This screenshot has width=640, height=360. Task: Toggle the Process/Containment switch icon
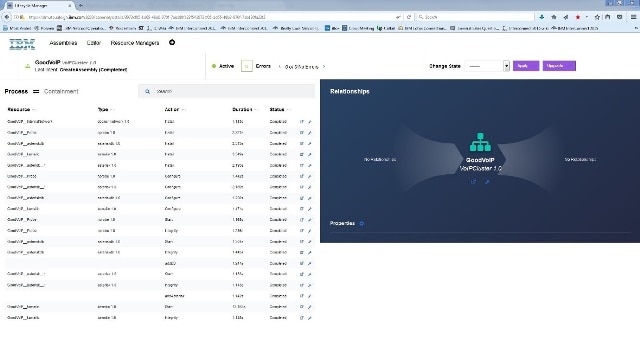click(x=36, y=91)
